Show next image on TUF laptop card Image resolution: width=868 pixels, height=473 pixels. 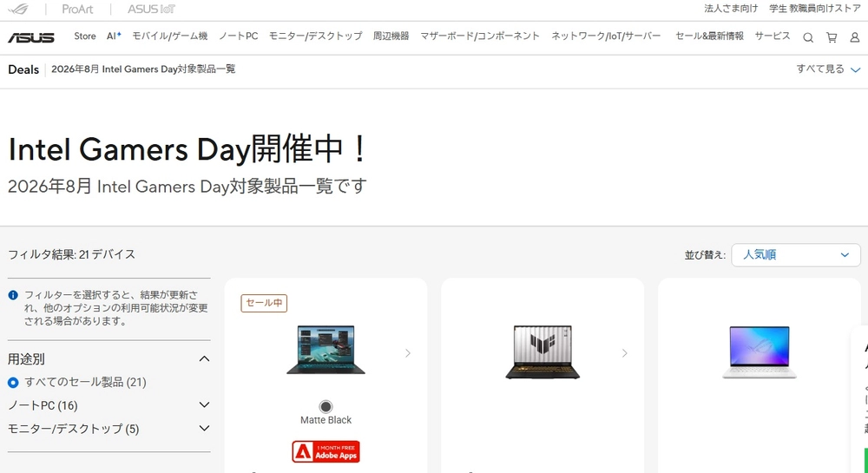tap(625, 353)
